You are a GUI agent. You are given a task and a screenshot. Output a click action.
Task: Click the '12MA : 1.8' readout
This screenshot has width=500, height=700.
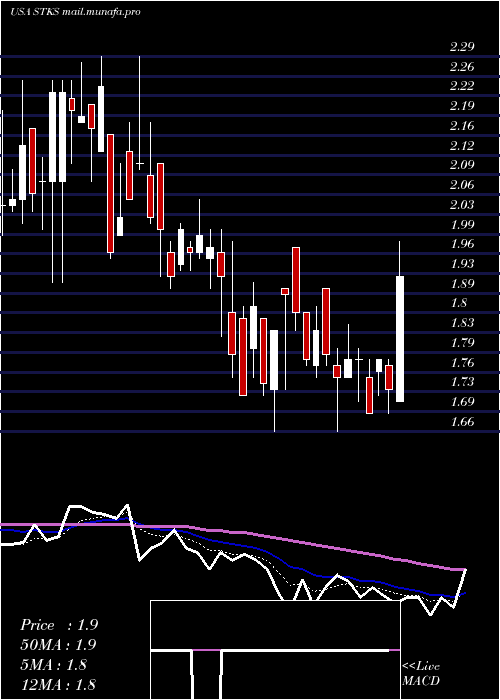coord(58,684)
